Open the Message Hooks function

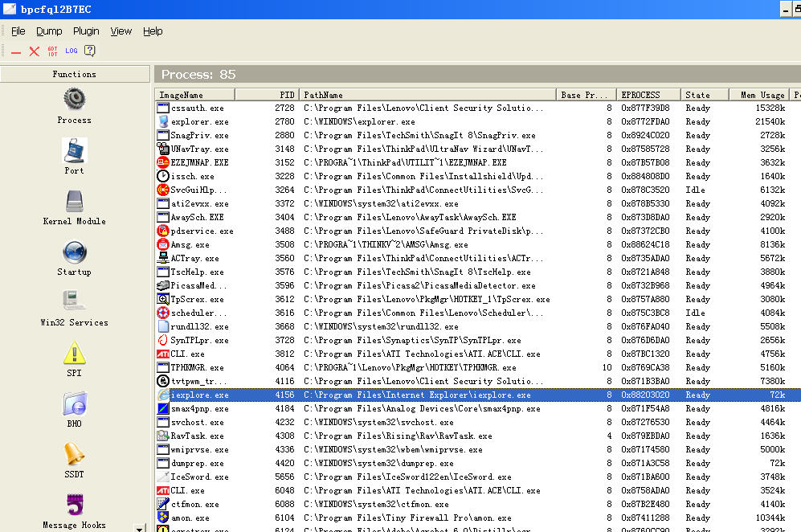(74, 511)
